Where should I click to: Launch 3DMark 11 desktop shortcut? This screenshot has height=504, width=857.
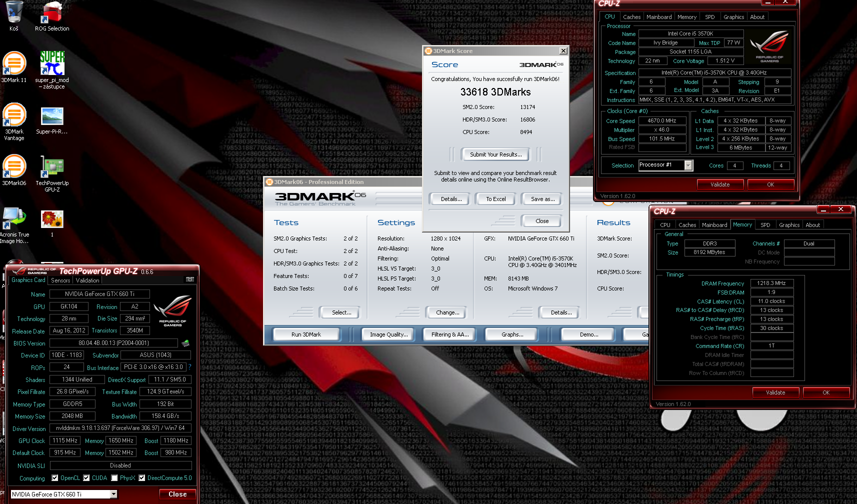(x=14, y=66)
